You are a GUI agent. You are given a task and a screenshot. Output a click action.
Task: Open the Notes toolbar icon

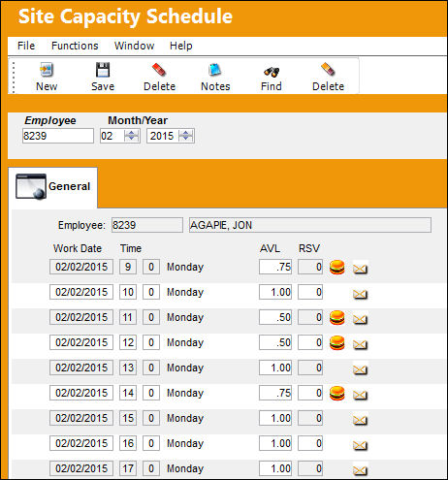tap(215, 70)
